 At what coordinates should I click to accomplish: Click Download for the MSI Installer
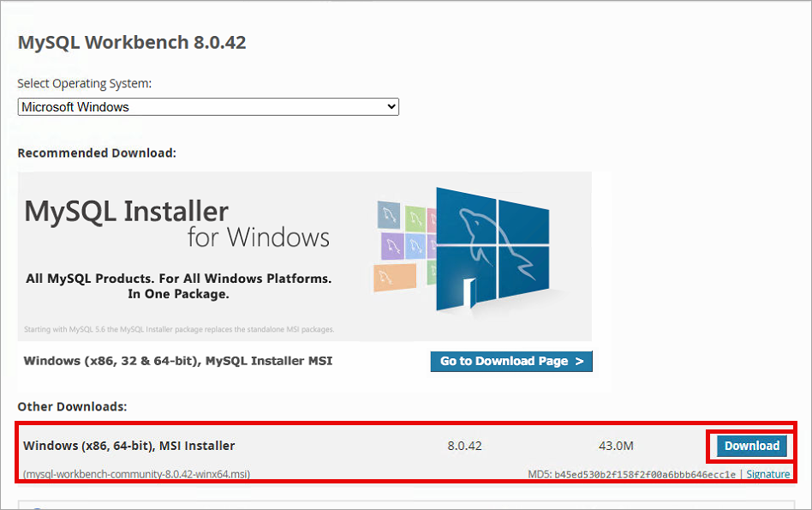(x=751, y=446)
